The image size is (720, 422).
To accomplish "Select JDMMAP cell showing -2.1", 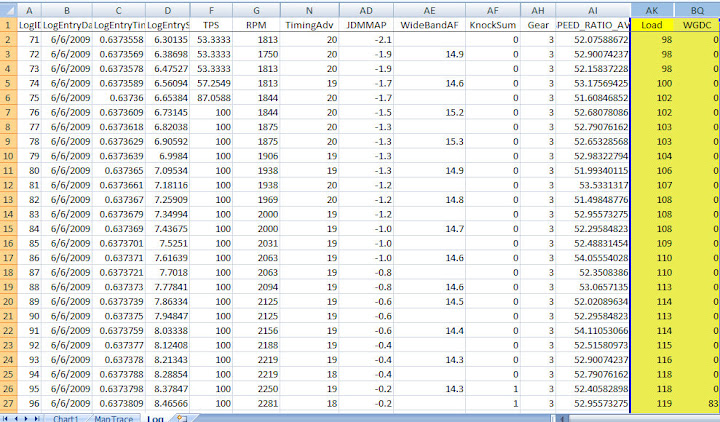I will 366,39.
